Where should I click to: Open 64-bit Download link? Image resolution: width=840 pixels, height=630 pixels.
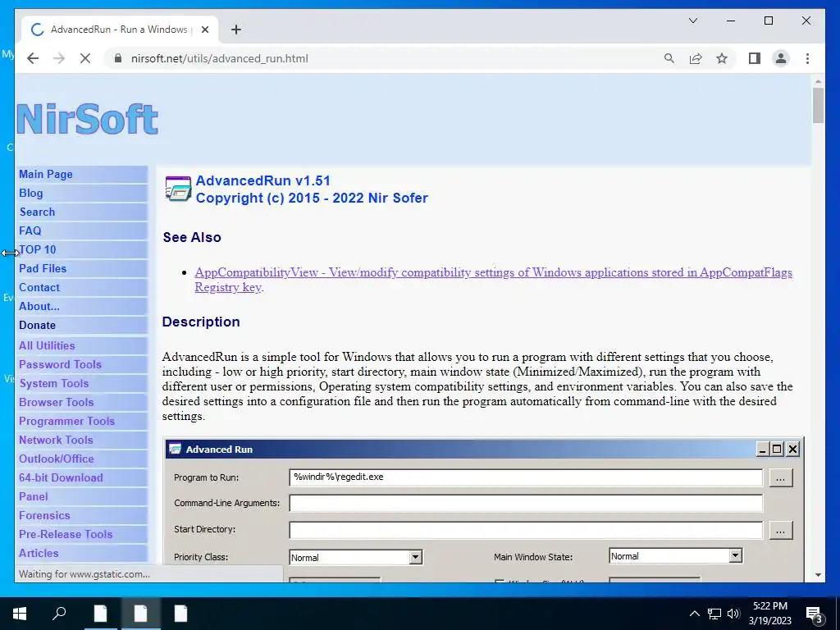pos(61,477)
